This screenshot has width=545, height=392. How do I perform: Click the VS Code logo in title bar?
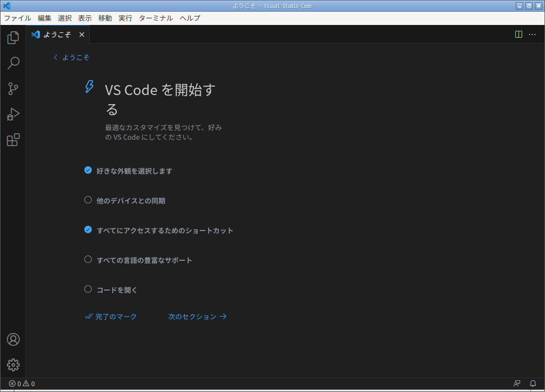(6, 6)
